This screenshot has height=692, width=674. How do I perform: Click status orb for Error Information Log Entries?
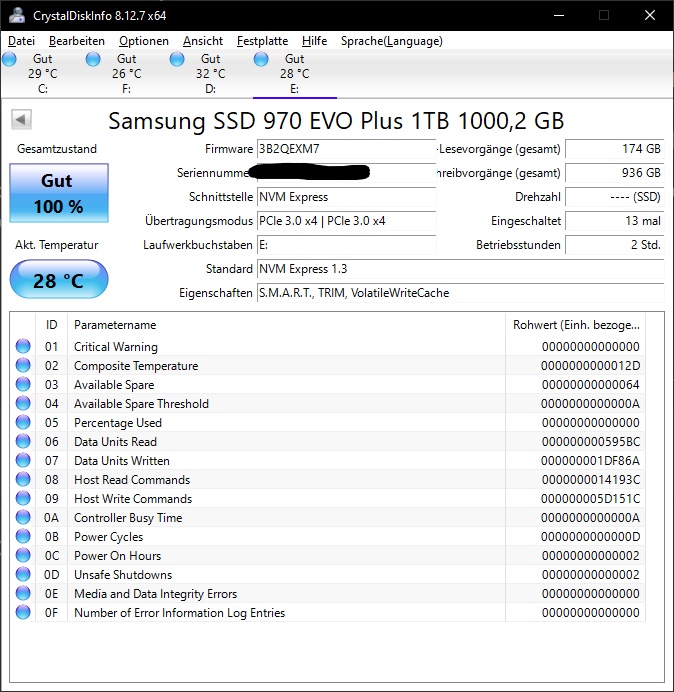(23, 612)
